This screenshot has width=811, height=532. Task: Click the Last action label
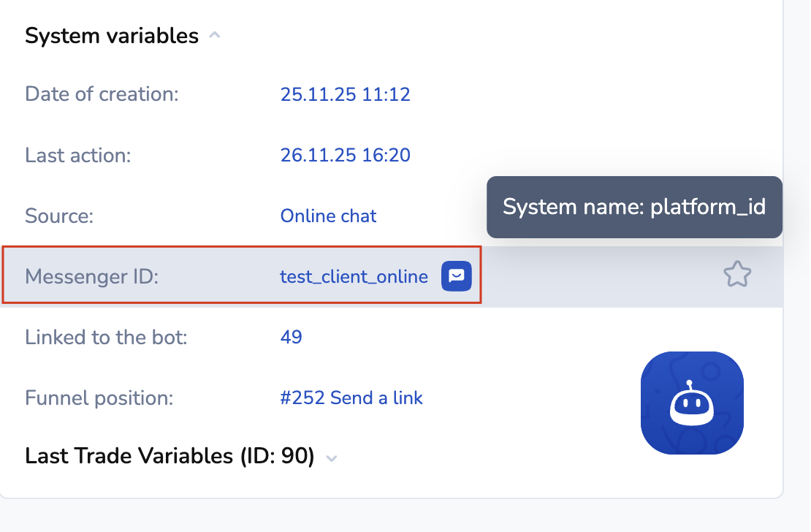point(77,155)
